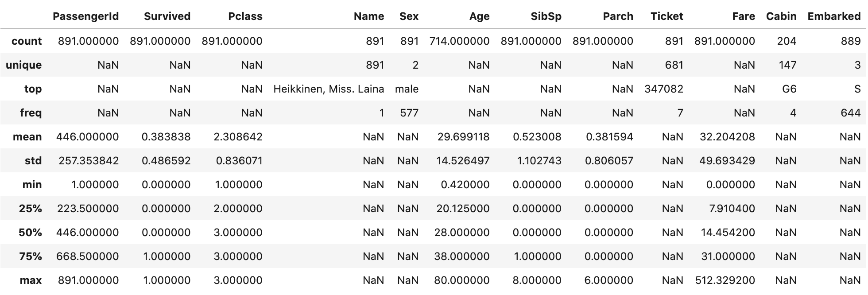Select the Name column header

click(369, 16)
